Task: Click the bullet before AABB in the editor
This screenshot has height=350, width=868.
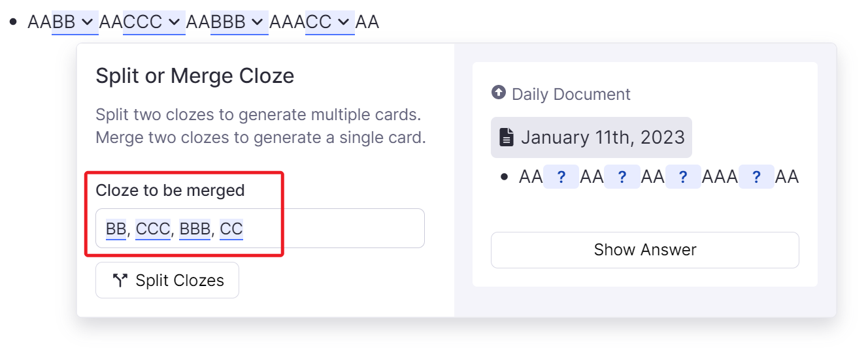Action: click(13, 22)
